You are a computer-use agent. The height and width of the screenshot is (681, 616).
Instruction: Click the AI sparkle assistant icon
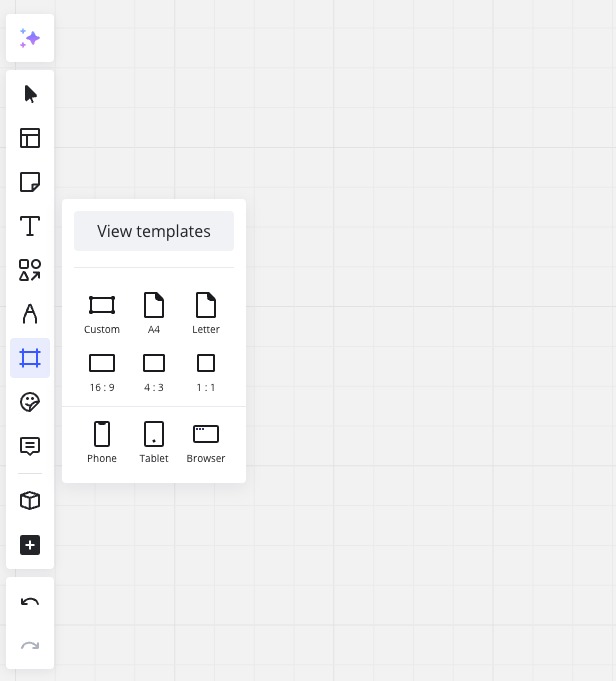point(30,38)
